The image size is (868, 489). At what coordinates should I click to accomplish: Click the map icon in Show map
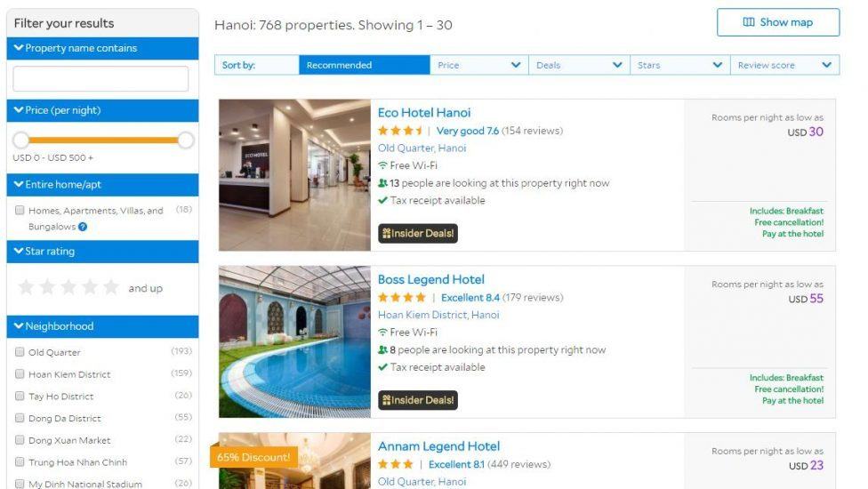(749, 22)
